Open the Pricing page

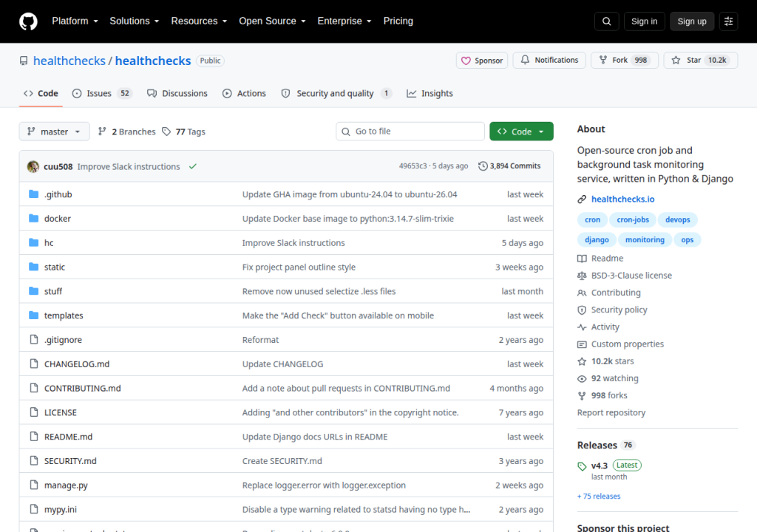pos(398,21)
